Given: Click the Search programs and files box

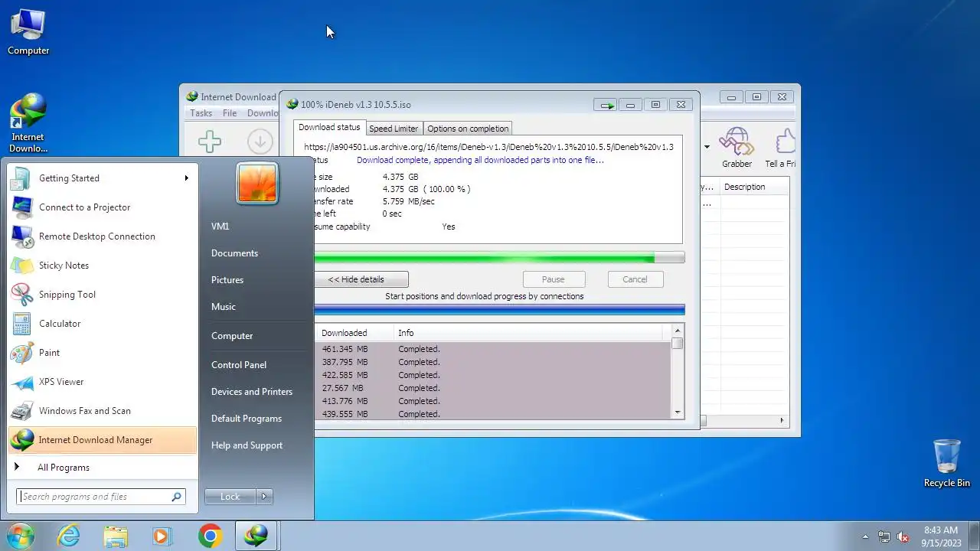Looking at the screenshot, I should [101, 497].
